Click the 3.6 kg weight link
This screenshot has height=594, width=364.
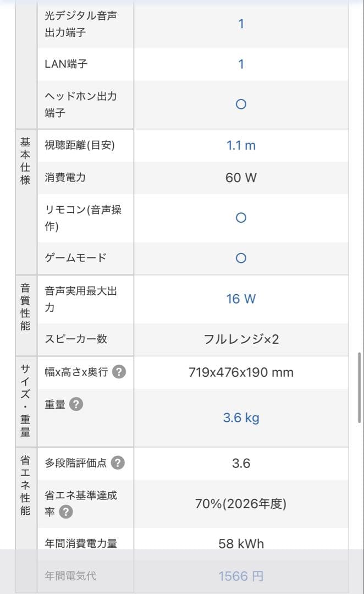(x=240, y=417)
